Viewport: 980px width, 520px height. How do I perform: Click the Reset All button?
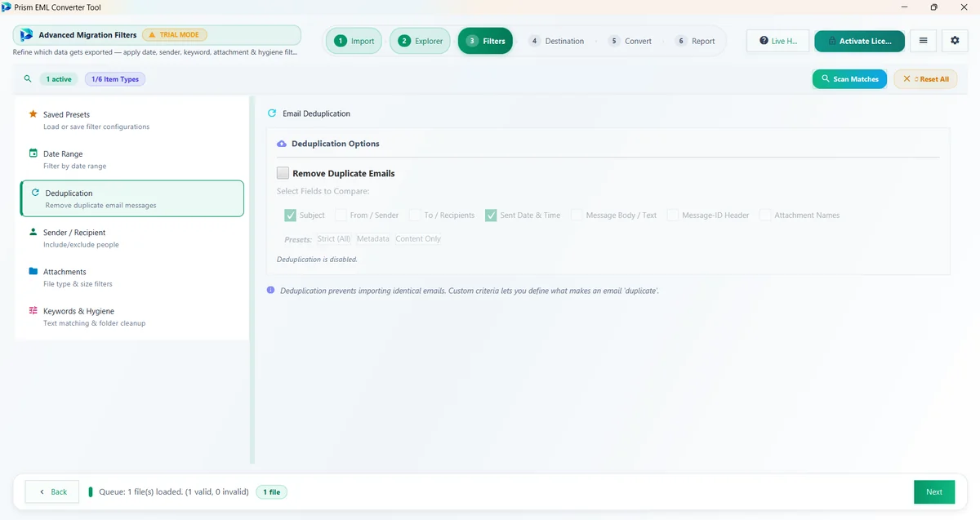(925, 79)
